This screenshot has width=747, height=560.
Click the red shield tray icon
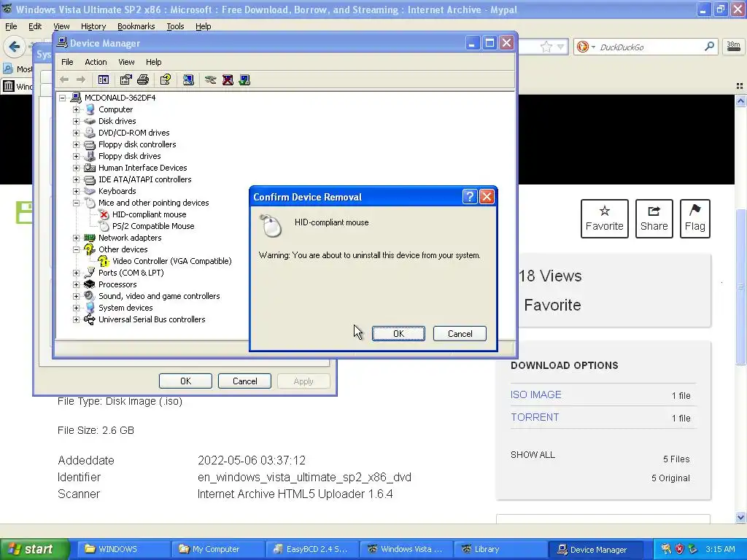coord(679,549)
